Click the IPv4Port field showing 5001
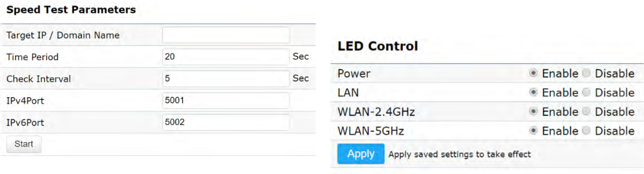Image resolution: width=644 pixels, height=174 pixels. pyautogui.click(x=226, y=100)
